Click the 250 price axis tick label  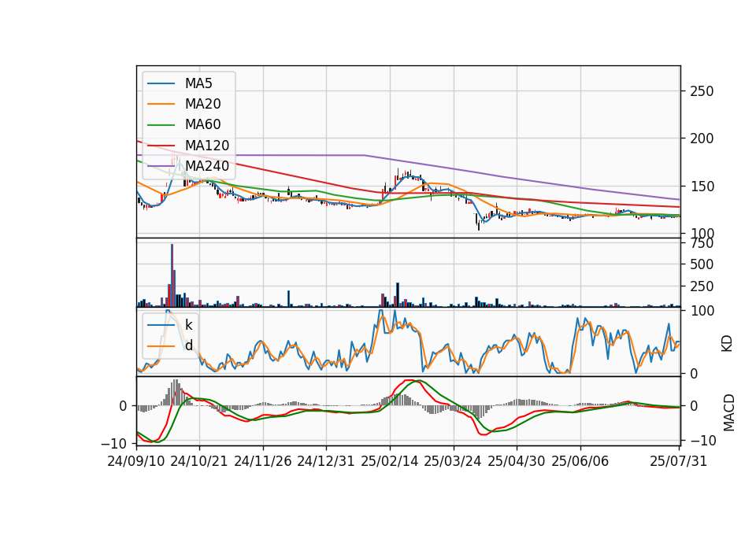(x=702, y=91)
